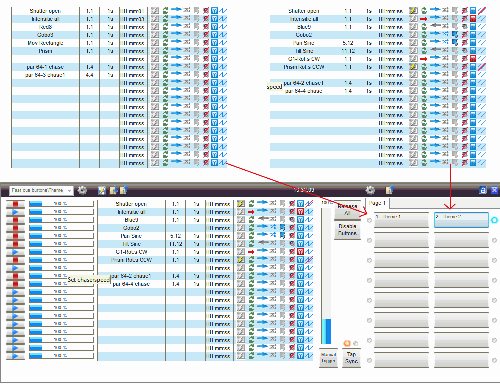Select the Mov Rectangle row name in the upper left list
This screenshot has width=500, height=384.
coord(45,43)
